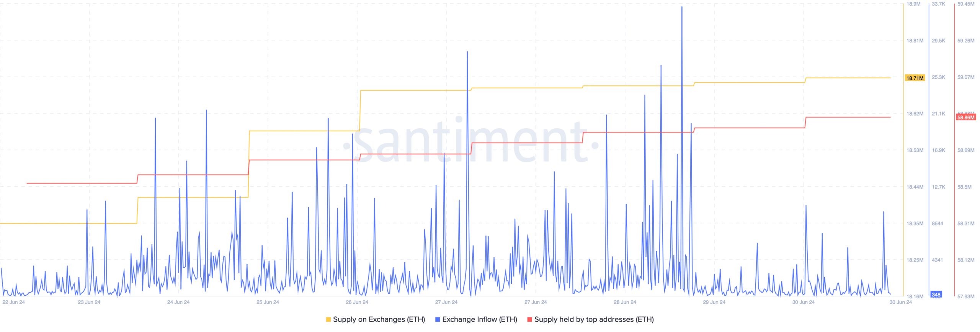Viewport: 980px width, 332px height.
Task: Click the 12.7K inflow axis label
Action: pyautogui.click(x=939, y=187)
